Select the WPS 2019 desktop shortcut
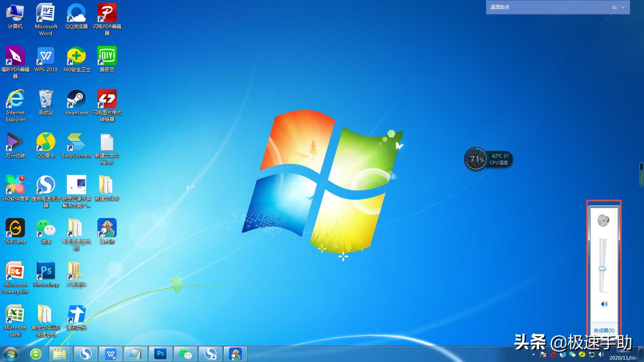This screenshot has height=362, width=644. (46, 60)
